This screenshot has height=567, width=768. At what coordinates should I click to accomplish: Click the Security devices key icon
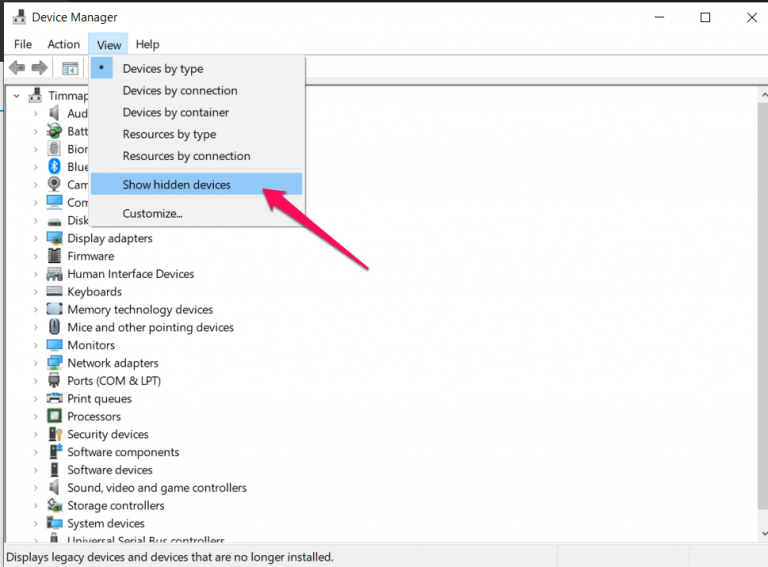tap(55, 434)
